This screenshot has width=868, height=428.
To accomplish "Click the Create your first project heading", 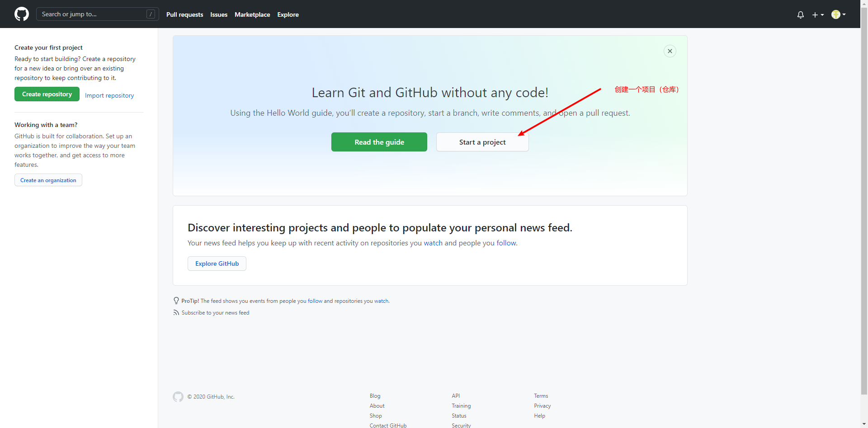I will [x=48, y=47].
